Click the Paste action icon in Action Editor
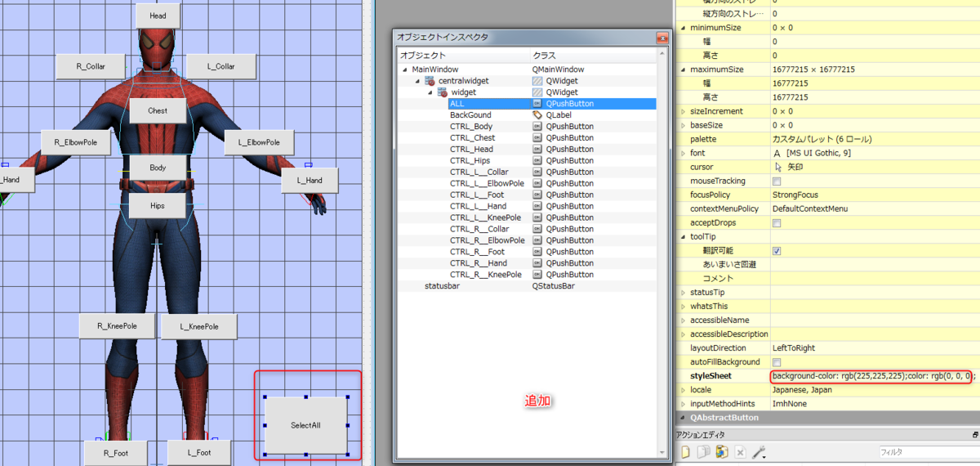The height and width of the screenshot is (466, 980). 721,452
